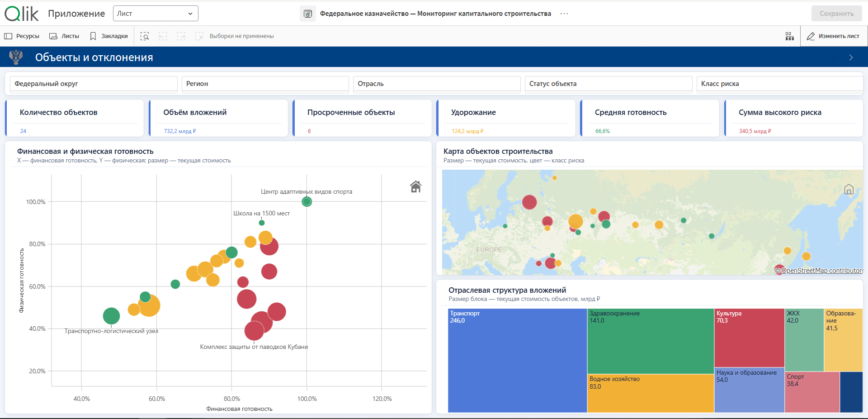The width and height of the screenshot is (868, 419).
Task: Click the Qlik logo
Action: click(x=22, y=14)
